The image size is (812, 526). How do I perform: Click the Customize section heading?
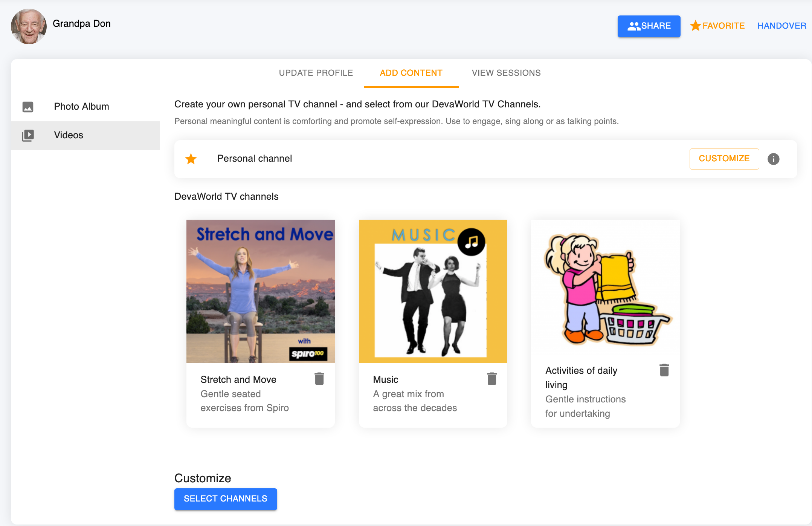(203, 478)
